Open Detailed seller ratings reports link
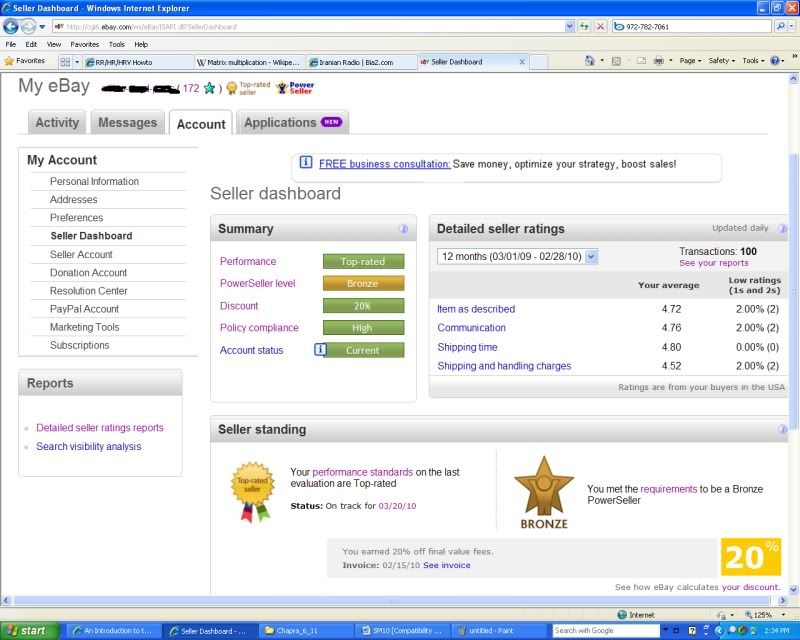The width and height of the screenshot is (800, 640). [x=100, y=428]
